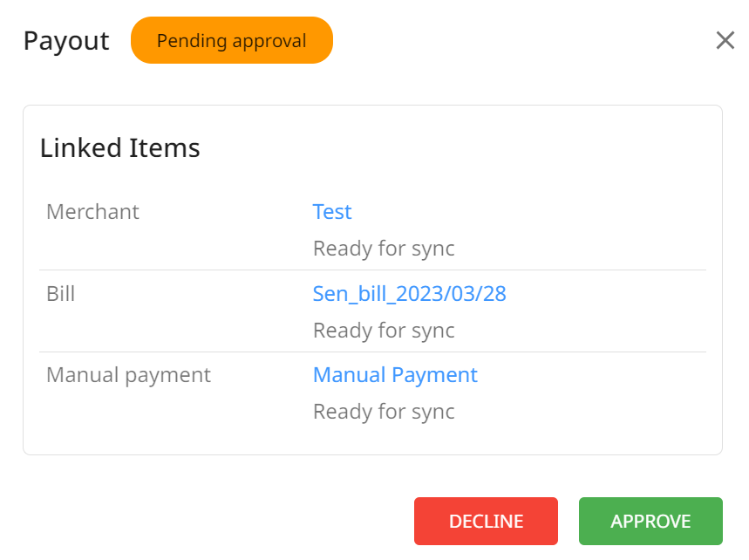Select Ready for sync status under Sen_bill link

pyautogui.click(x=384, y=331)
